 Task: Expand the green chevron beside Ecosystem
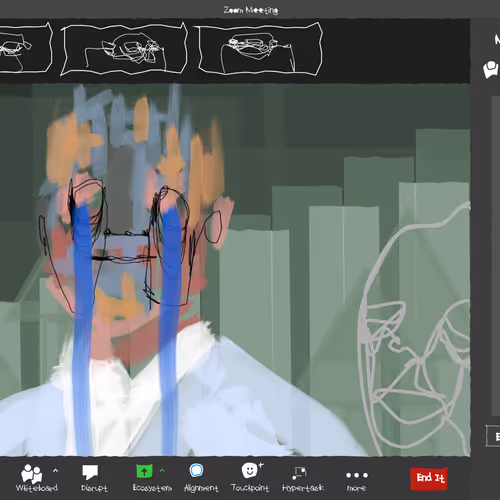[162, 471]
